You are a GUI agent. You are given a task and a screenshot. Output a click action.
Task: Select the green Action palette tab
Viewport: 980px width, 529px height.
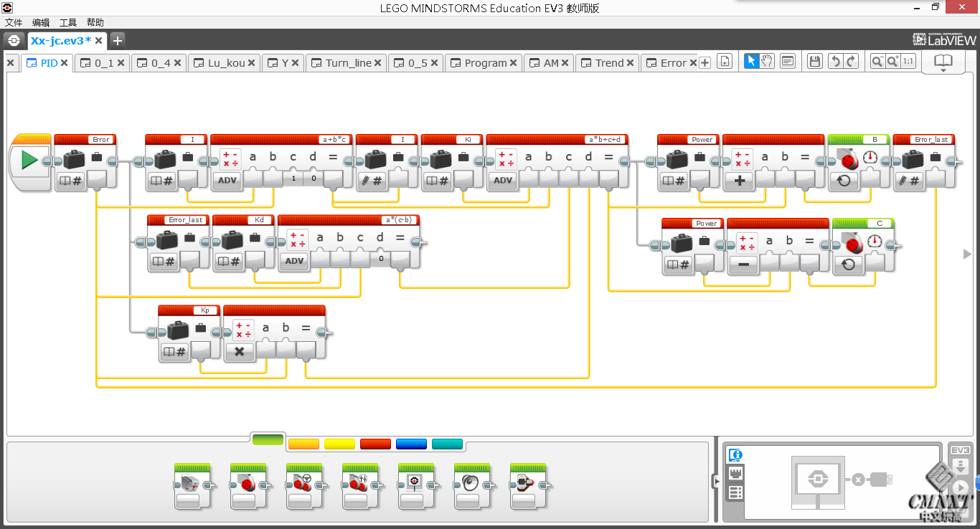click(x=268, y=440)
